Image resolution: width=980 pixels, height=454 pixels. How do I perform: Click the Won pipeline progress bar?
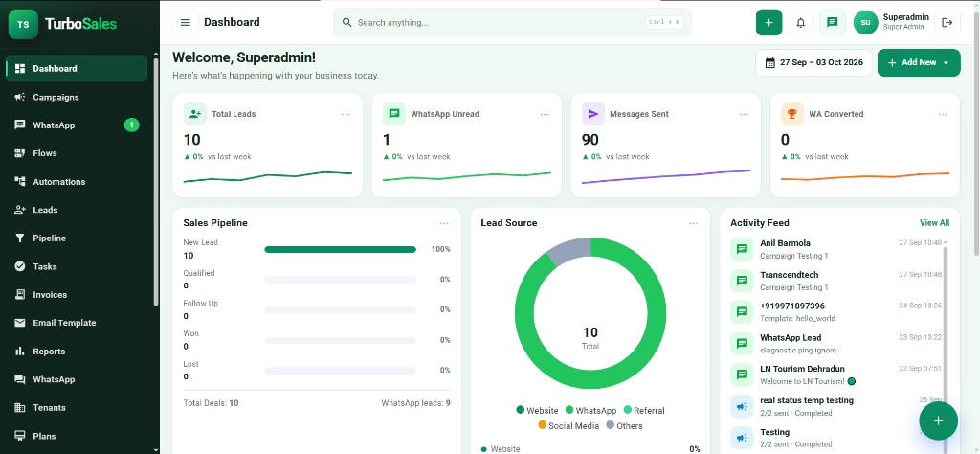point(340,340)
